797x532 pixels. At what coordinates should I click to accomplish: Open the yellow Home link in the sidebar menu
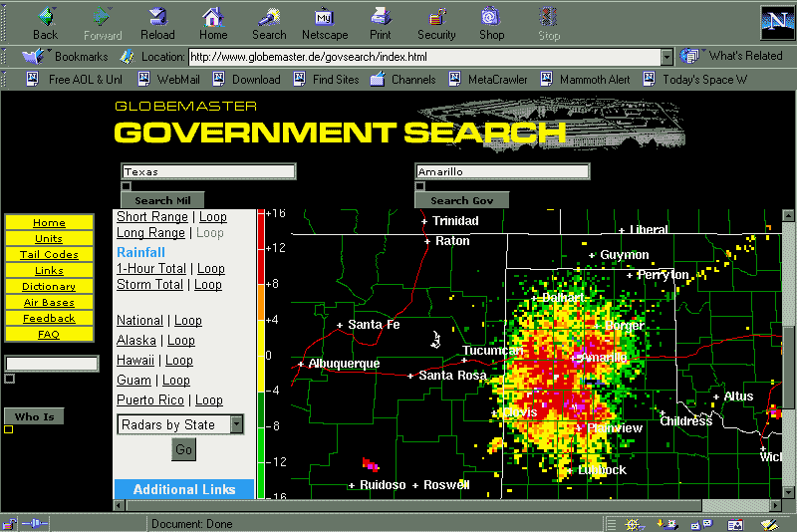point(49,222)
